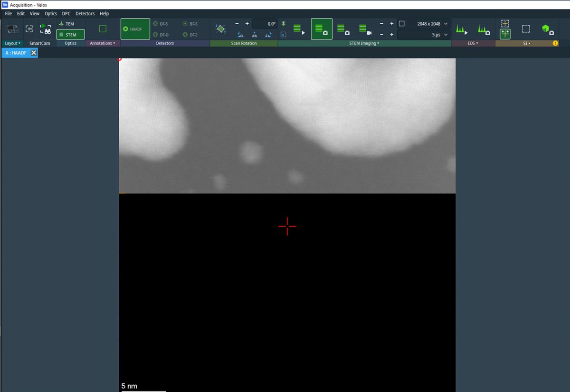The width and height of the screenshot is (570, 392).
Task: Open the 5 µs dwell time dropdown
Action: click(446, 35)
